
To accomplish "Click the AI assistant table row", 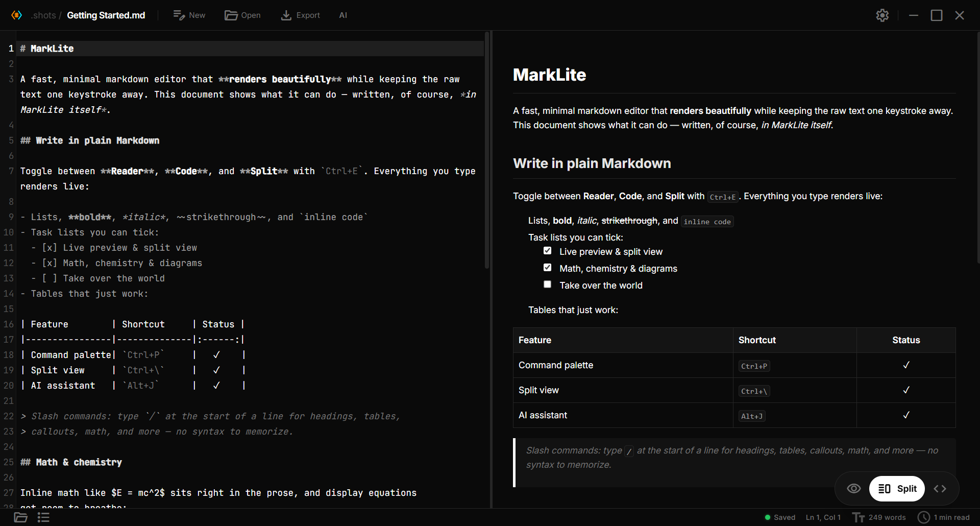I will pyautogui.click(x=734, y=415).
